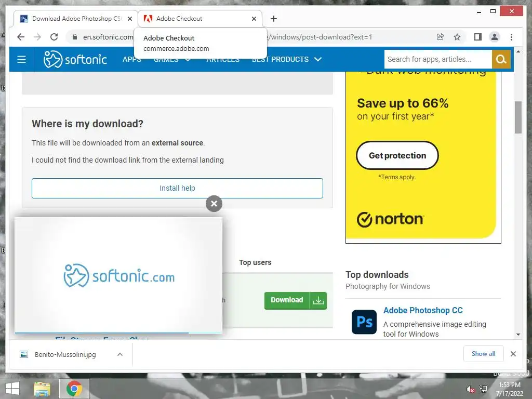Reload the current page
Screen dimensions: 532x399
coord(54,37)
